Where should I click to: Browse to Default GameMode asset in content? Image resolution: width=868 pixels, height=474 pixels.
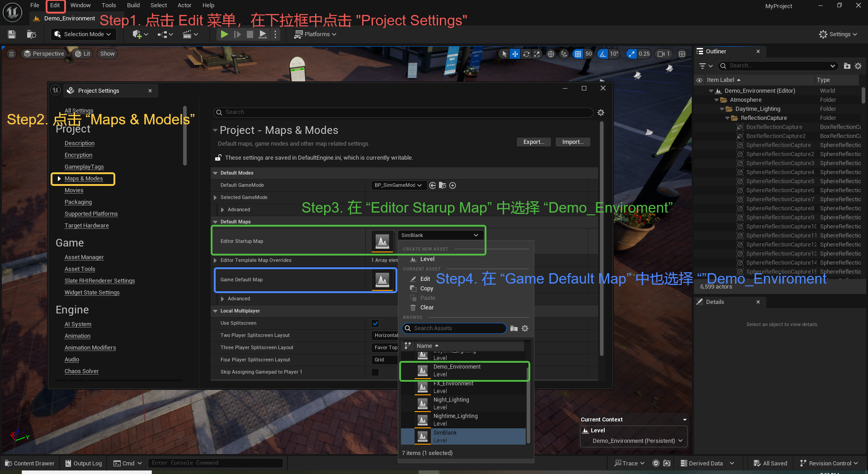coord(443,185)
